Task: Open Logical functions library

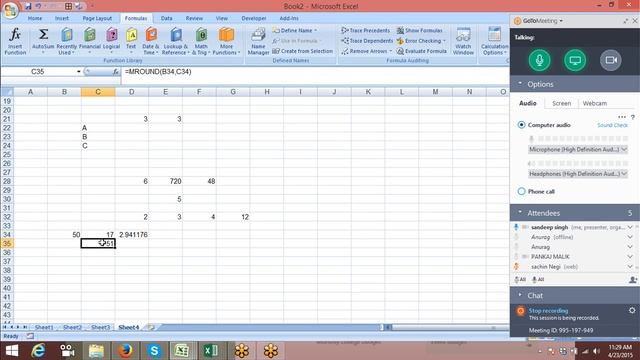Action: click(111, 41)
